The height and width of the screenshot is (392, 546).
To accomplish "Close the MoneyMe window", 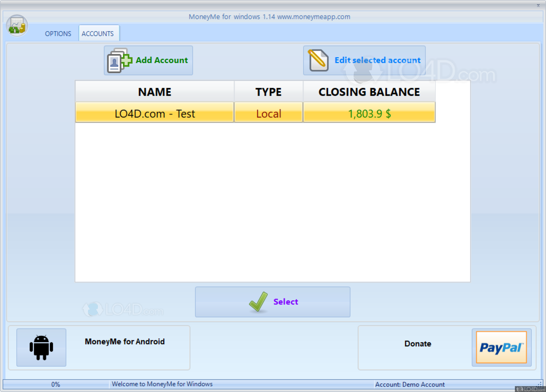I will 538,5.
